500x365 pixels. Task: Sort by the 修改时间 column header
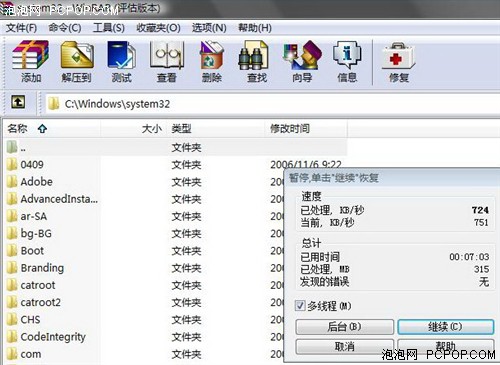tap(306, 129)
